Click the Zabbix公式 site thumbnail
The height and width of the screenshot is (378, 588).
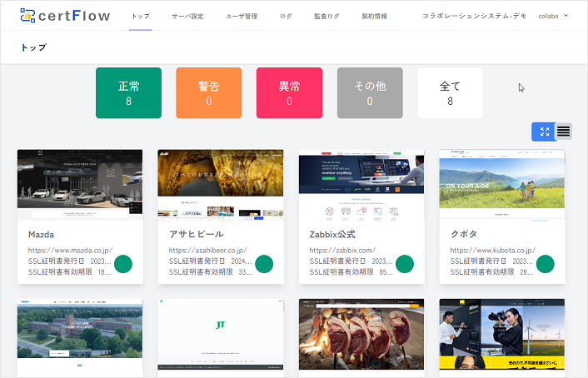click(361, 184)
